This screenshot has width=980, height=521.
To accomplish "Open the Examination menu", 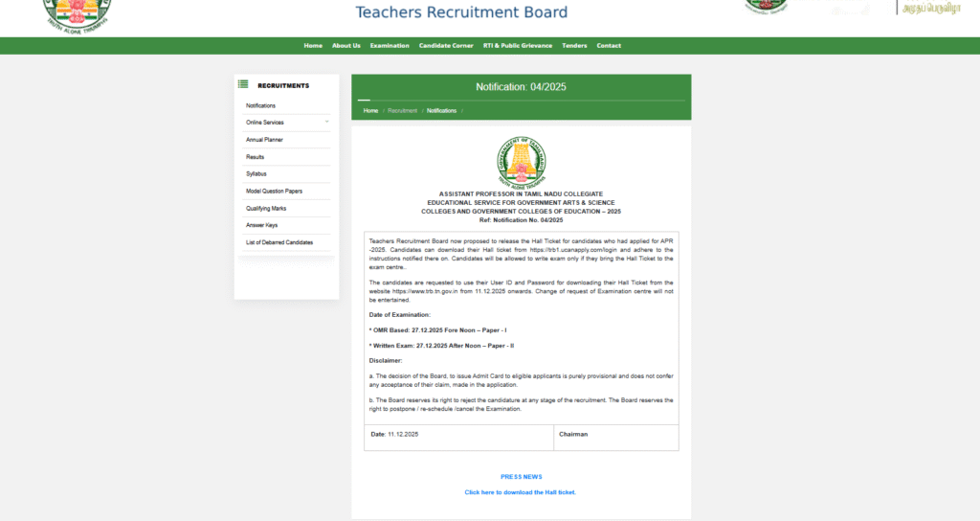I will pos(390,46).
